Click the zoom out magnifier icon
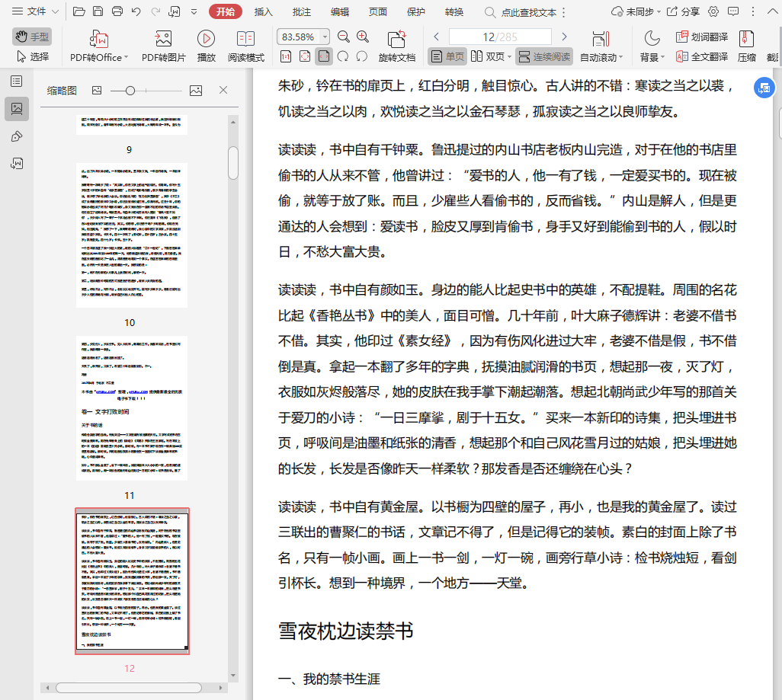The width and height of the screenshot is (782, 700). pos(344,37)
